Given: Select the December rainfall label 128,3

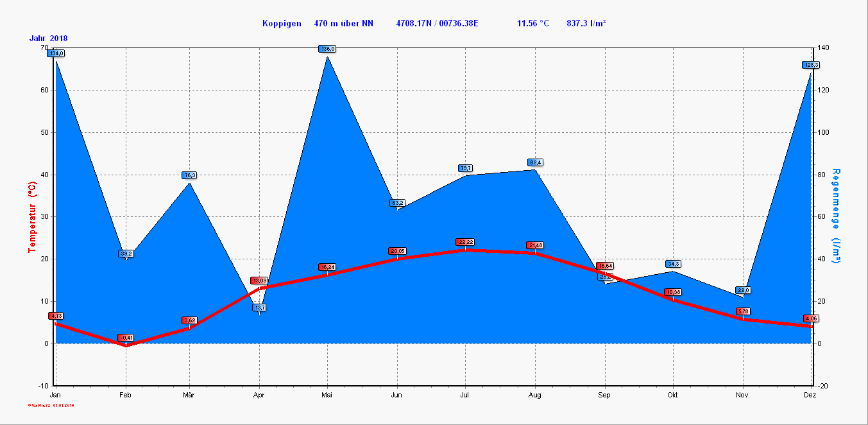Looking at the screenshot, I should tap(811, 65).
